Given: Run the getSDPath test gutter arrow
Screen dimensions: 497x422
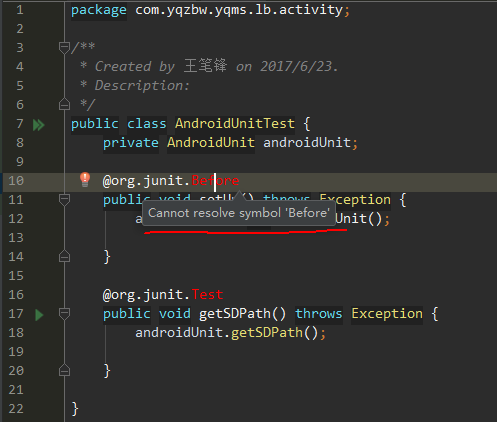Looking at the screenshot, I should pyautogui.click(x=39, y=315).
